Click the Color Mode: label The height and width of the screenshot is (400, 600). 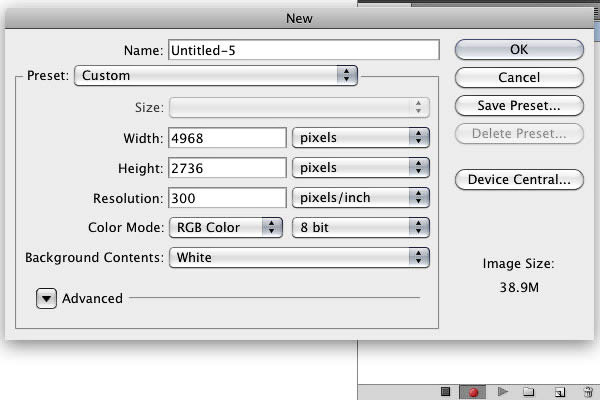[x=126, y=227]
